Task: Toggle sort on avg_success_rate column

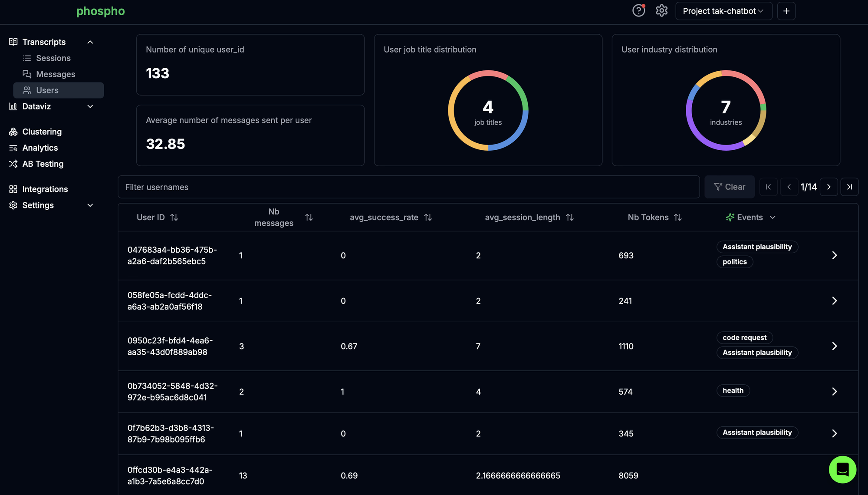Action: [x=428, y=218]
